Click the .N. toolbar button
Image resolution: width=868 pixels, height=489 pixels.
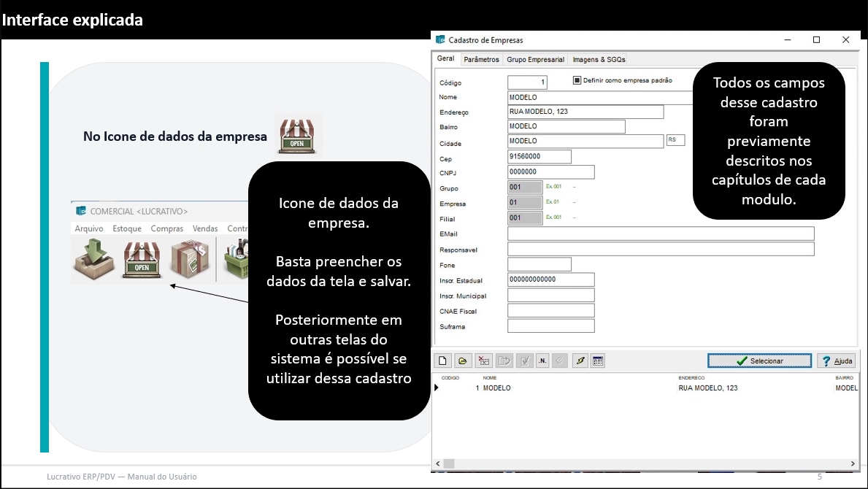542,361
